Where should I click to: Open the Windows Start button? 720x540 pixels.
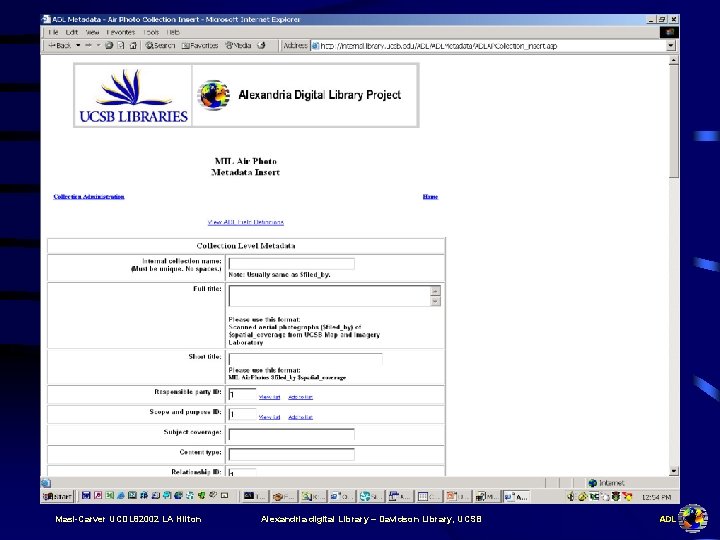point(57,496)
